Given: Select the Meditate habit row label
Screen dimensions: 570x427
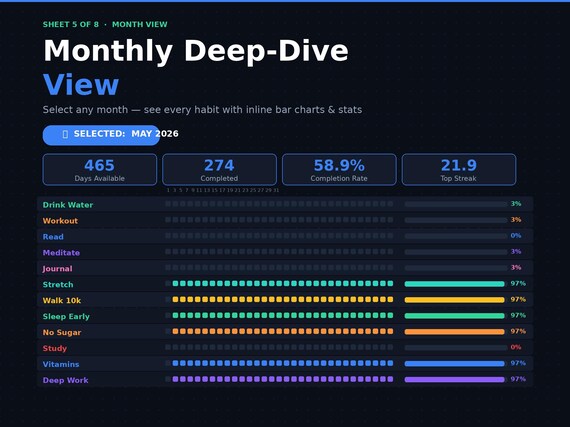Looking at the screenshot, I should point(61,253).
